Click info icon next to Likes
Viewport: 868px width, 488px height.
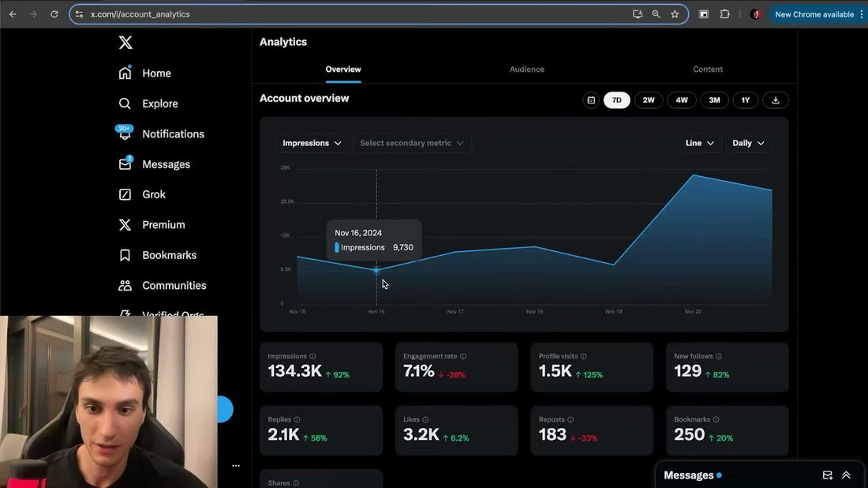[425, 419]
